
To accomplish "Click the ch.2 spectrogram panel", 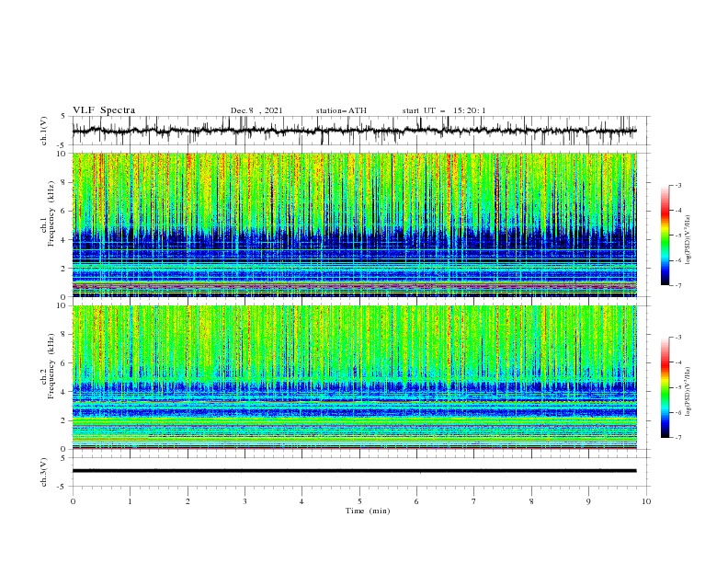I will 354,377.
